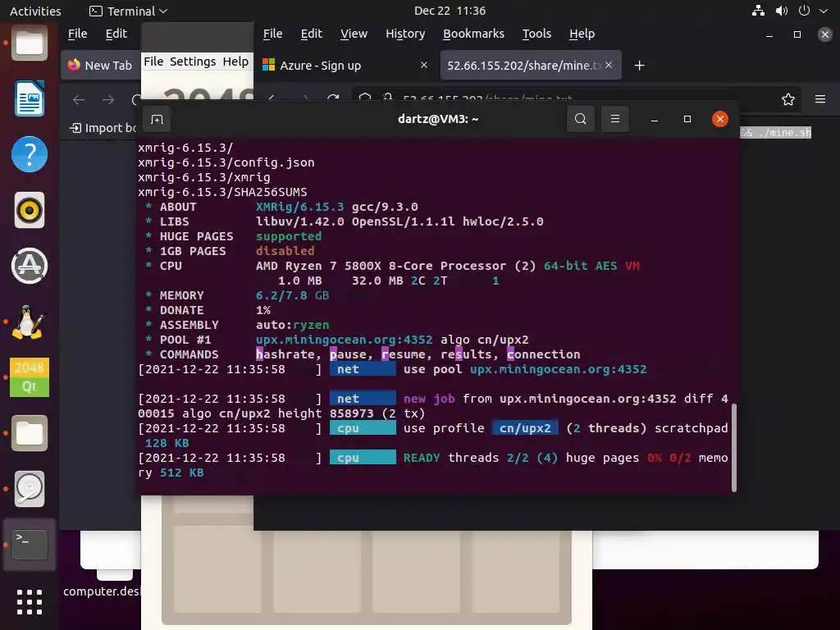
Task: Click back arrow in left Firefox window
Action: (x=79, y=99)
